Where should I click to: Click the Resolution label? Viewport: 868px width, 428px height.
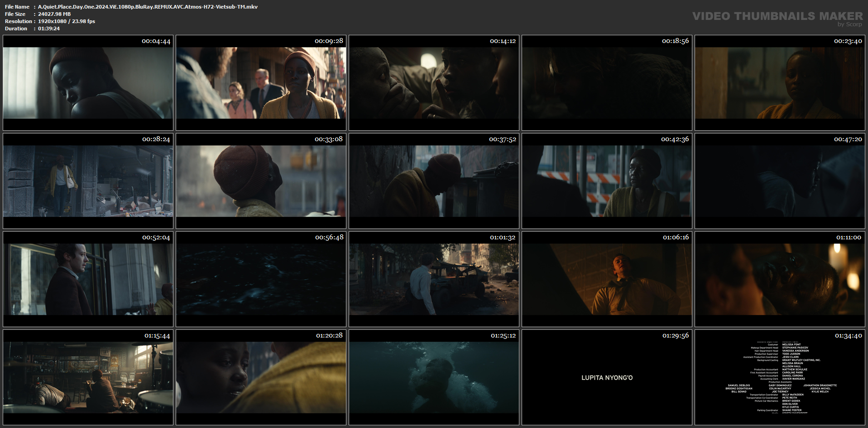[x=19, y=21]
